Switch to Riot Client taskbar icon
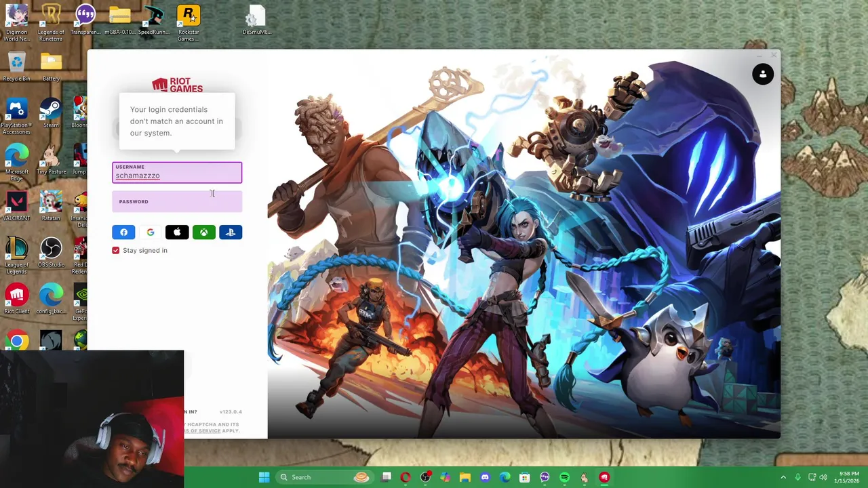 604,477
